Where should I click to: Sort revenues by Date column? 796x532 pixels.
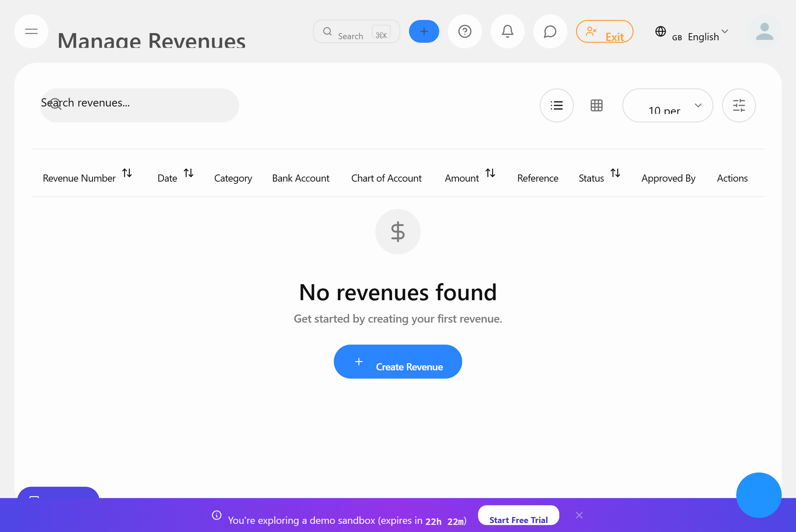click(x=189, y=173)
